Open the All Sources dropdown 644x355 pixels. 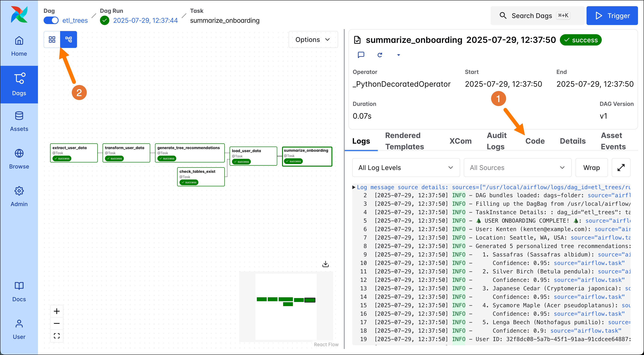click(517, 167)
